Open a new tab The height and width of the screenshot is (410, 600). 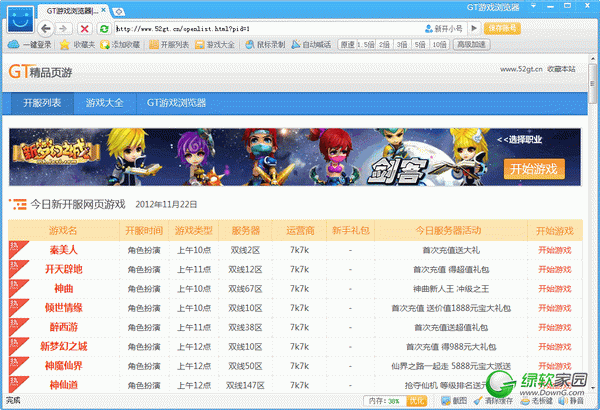point(119,12)
